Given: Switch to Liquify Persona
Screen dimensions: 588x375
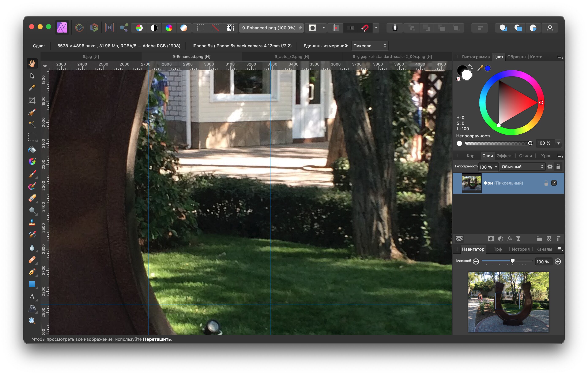Looking at the screenshot, I should click(x=79, y=28).
